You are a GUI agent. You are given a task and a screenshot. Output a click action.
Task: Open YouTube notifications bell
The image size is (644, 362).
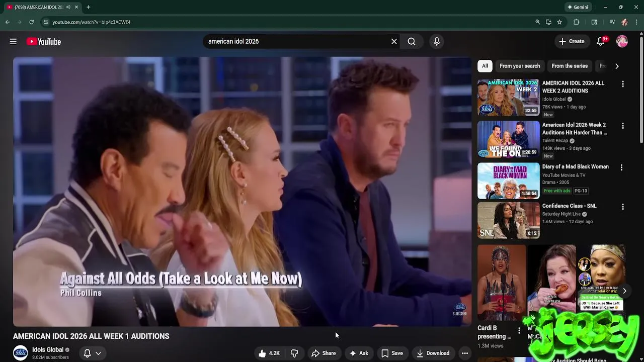(601, 42)
